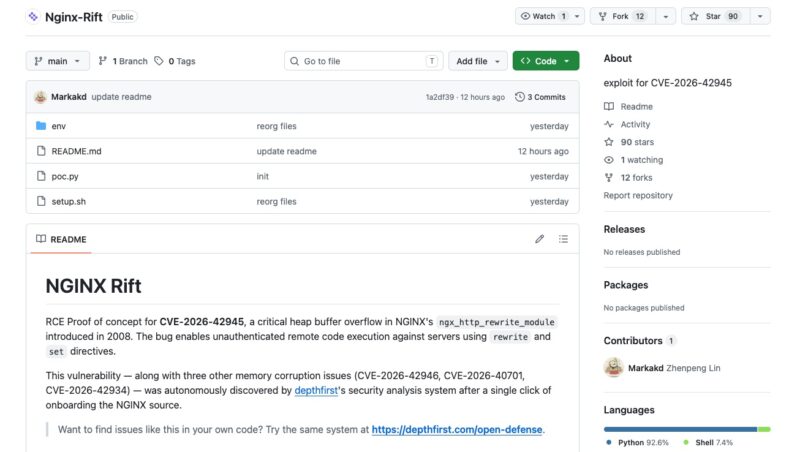Viewport: 800px width, 452px height.
Task: Click the README book icon in tab
Action: (41, 239)
